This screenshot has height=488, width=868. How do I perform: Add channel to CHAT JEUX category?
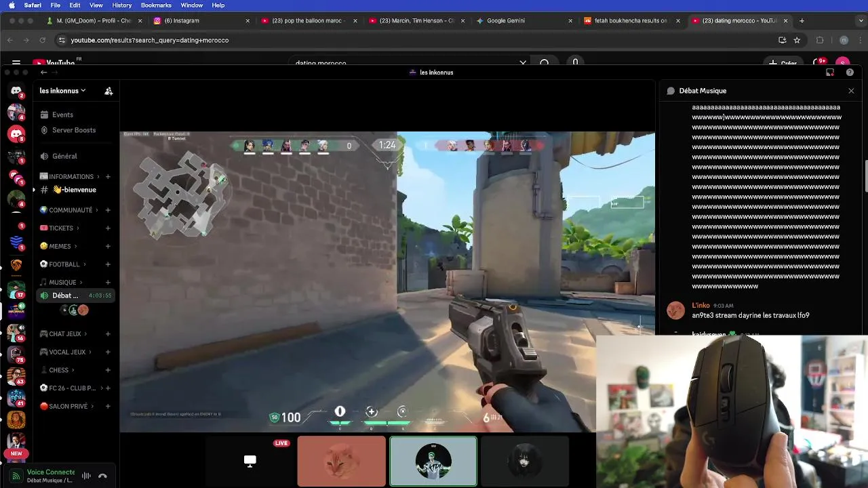point(108,334)
